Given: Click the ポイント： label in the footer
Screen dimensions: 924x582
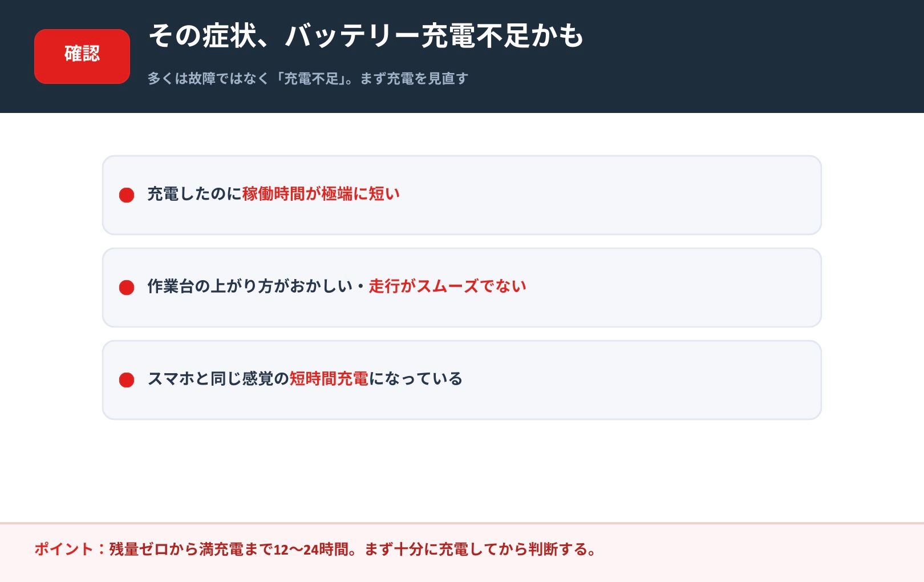Looking at the screenshot, I should 71,549.
